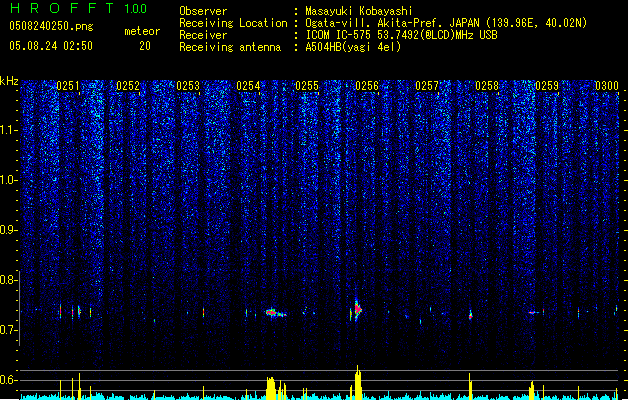Click the 0252 time marker
Image resolution: width=629 pixels, height=400 pixels.
[128, 86]
